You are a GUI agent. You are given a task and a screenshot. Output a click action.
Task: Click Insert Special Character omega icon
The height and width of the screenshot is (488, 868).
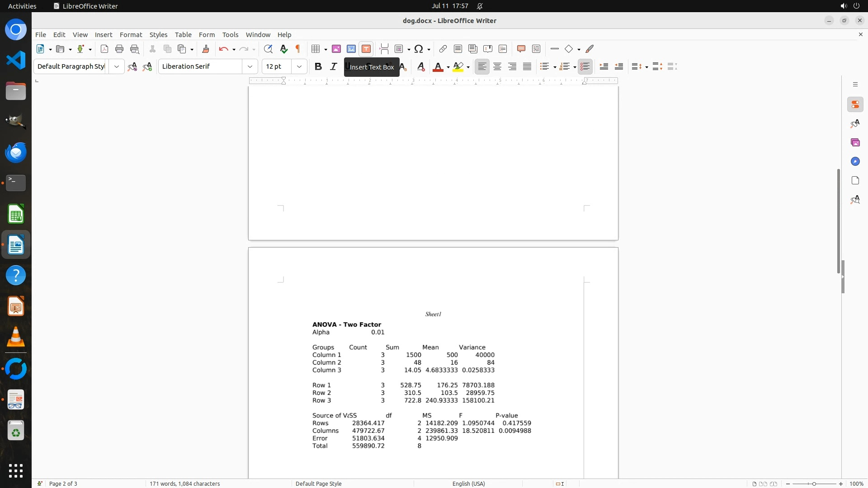(419, 49)
